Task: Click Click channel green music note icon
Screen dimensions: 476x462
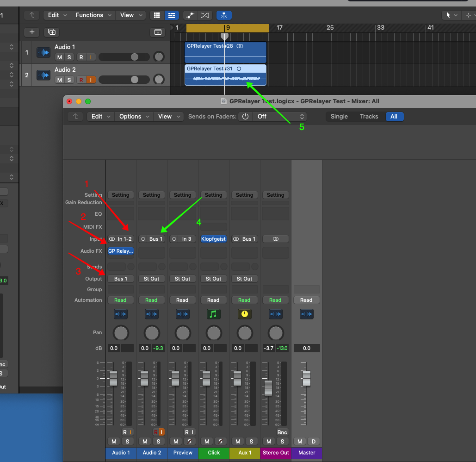Action: 213,314
